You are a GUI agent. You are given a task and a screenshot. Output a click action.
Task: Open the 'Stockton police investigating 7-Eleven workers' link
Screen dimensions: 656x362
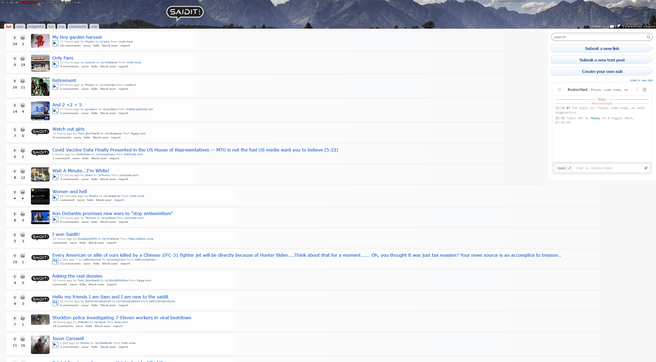pos(121,318)
